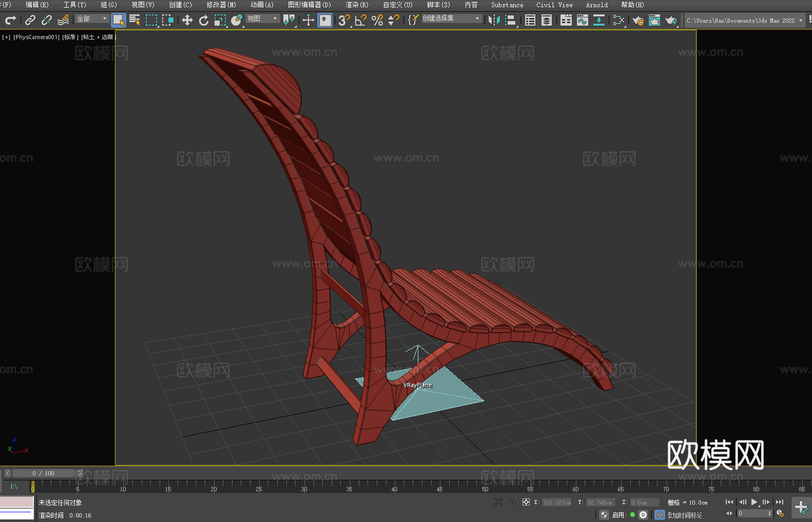
Task: Choose Rectangular Selection Region tool
Action: click(x=151, y=21)
